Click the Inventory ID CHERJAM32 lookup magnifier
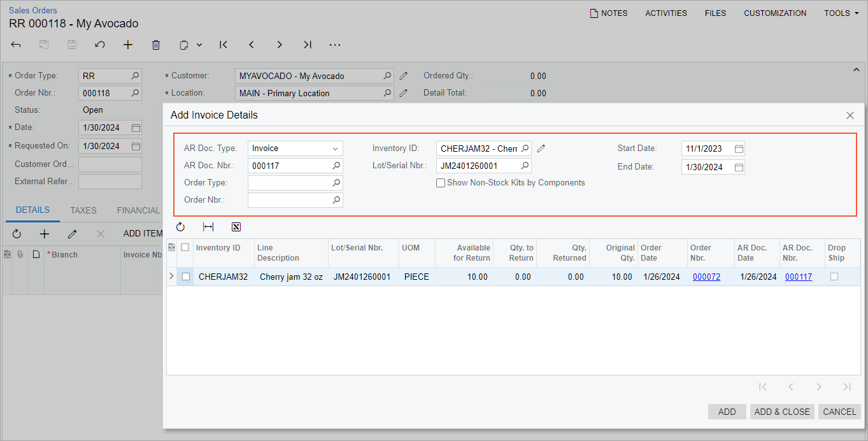Viewport: 868px width, 441px height. (525, 148)
